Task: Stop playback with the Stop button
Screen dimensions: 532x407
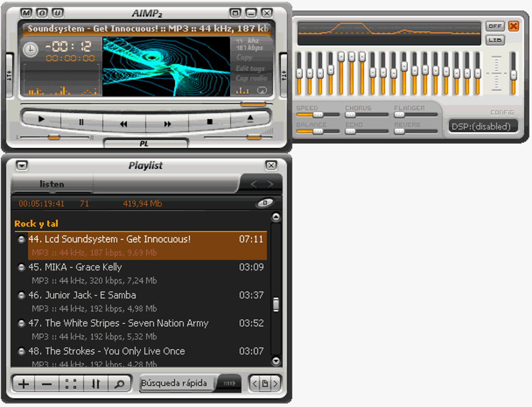Action: 210,122
